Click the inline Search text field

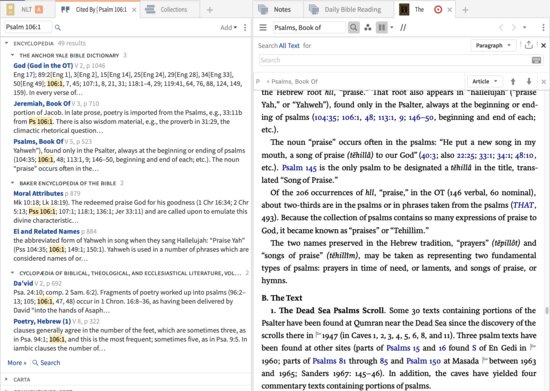(395, 60)
